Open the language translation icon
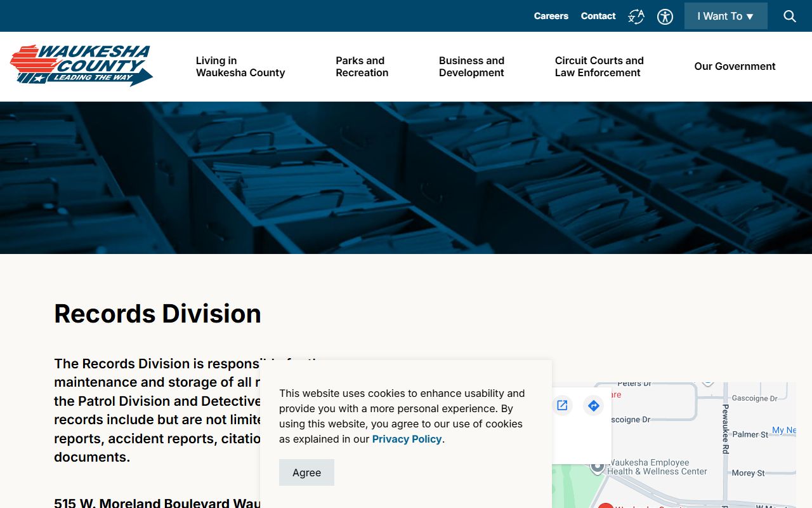 pos(636,17)
